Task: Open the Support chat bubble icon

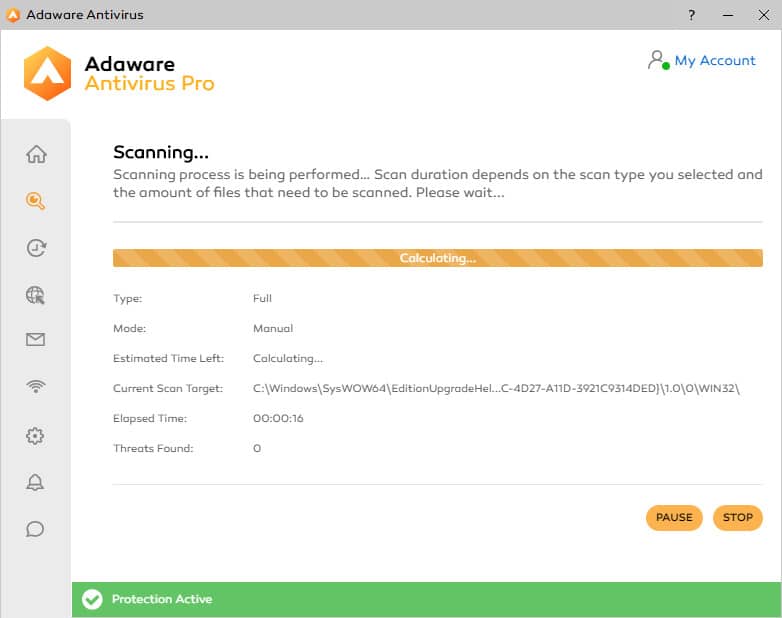Action: coord(35,529)
